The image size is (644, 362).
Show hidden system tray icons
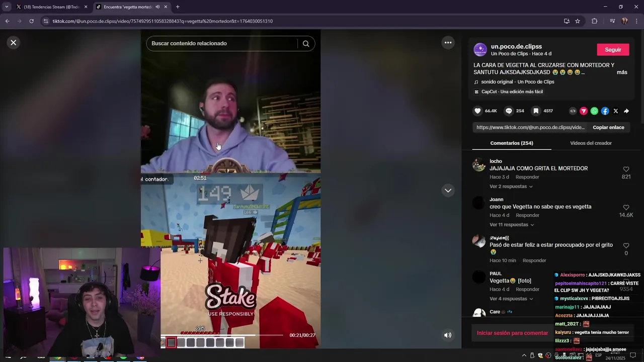(x=524, y=355)
